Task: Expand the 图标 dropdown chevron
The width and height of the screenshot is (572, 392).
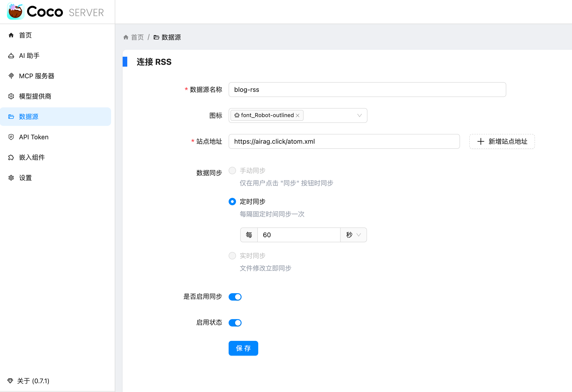Action: [x=359, y=115]
